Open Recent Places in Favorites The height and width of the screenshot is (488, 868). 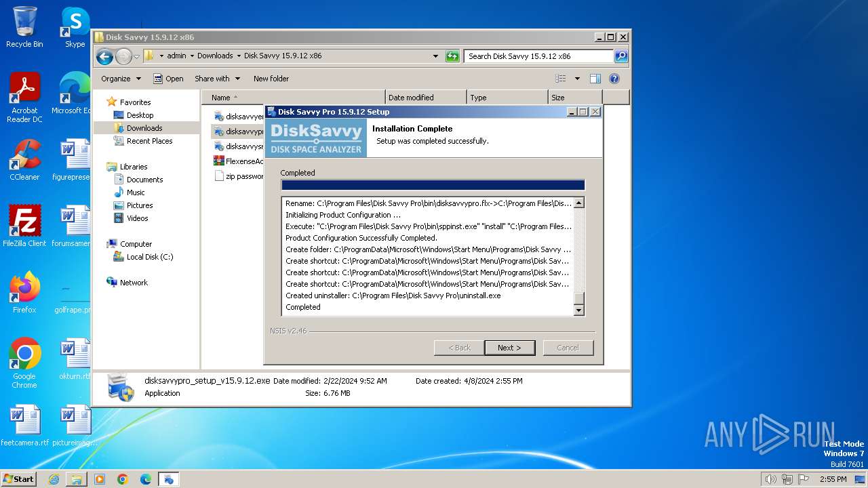[x=149, y=141]
